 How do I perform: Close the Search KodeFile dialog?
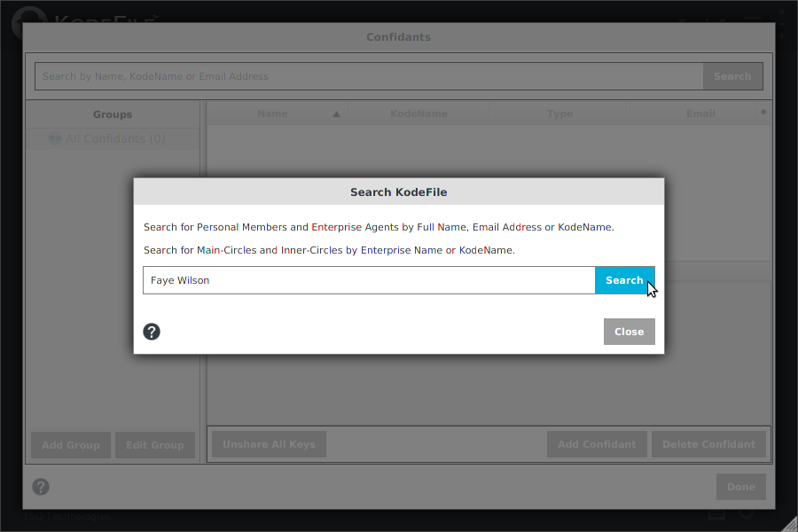point(629,332)
